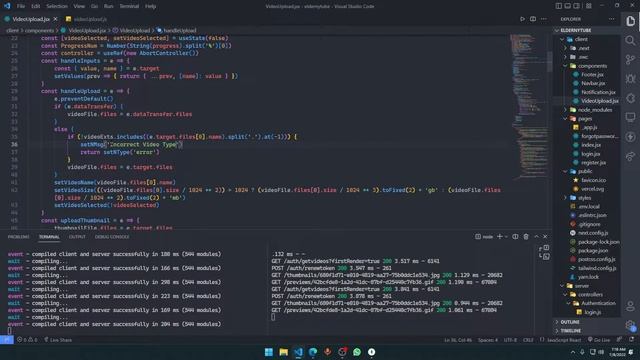The image size is (640, 360).
Task: Open Source Control view in activity bar
Action: (x=631, y=60)
